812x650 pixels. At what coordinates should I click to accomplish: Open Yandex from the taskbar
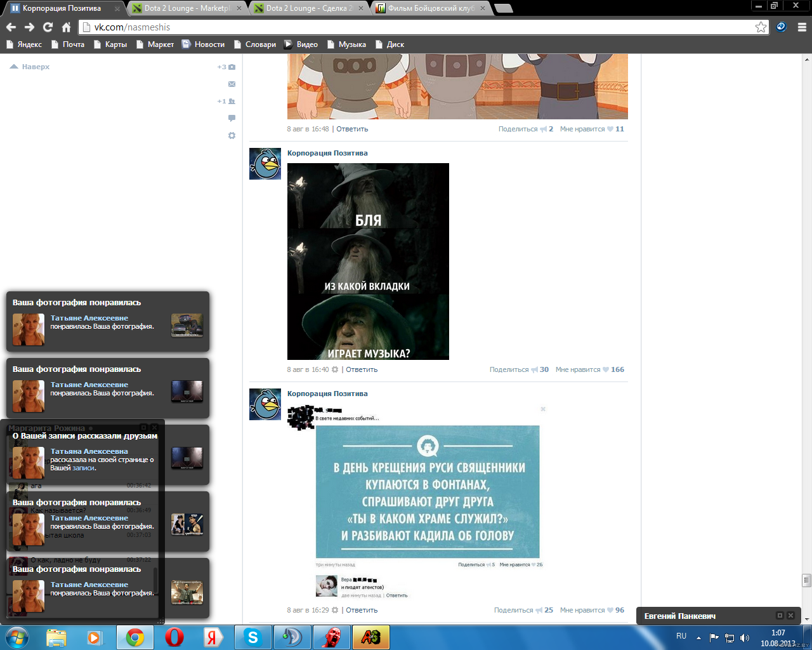click(213, 637)
